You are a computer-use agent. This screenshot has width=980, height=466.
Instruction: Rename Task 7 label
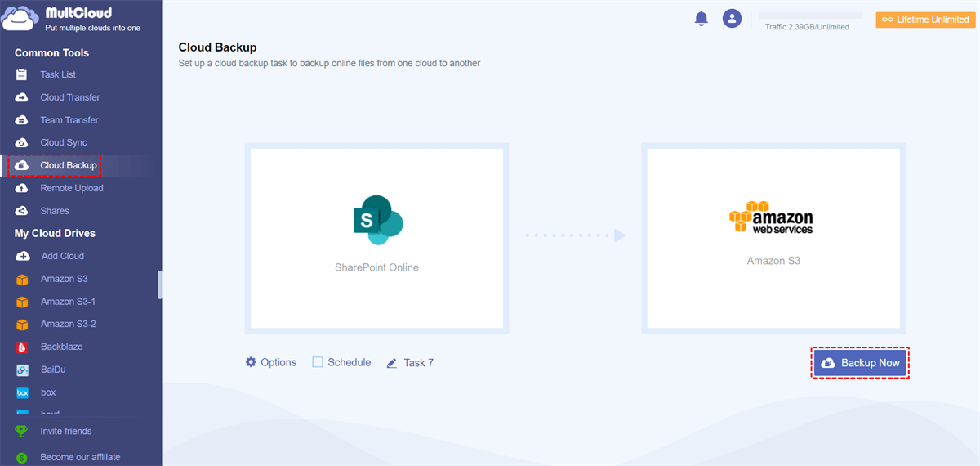419,362
